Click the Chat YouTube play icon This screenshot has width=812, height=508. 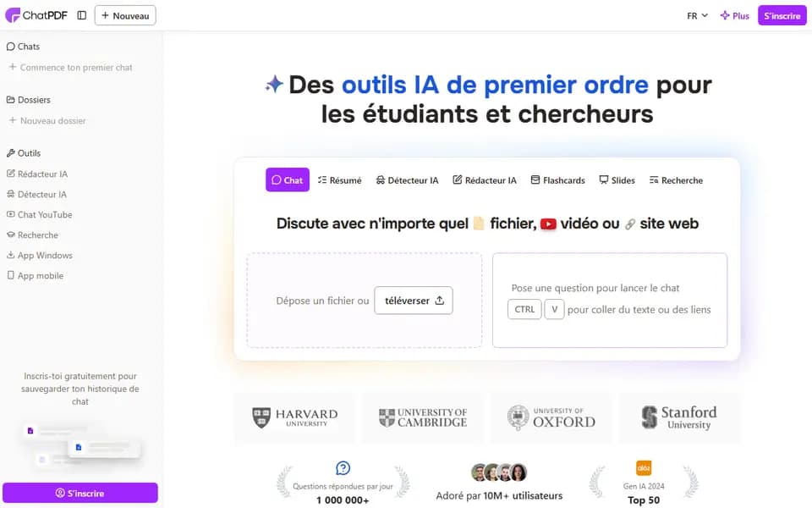click(x=10, y=214)
